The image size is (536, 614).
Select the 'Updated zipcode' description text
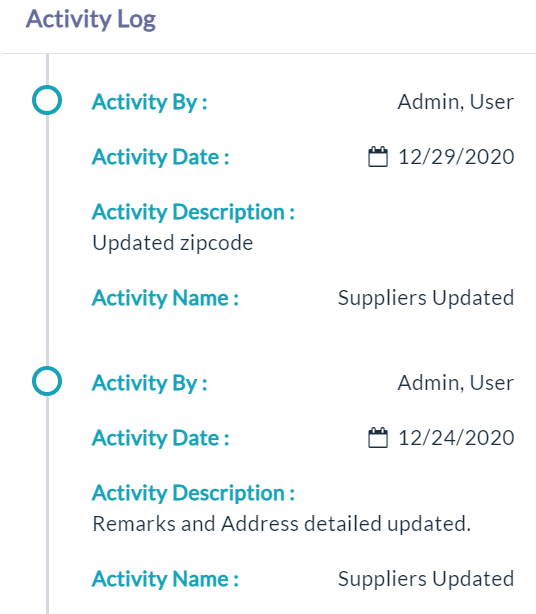[x=173, y=243]
